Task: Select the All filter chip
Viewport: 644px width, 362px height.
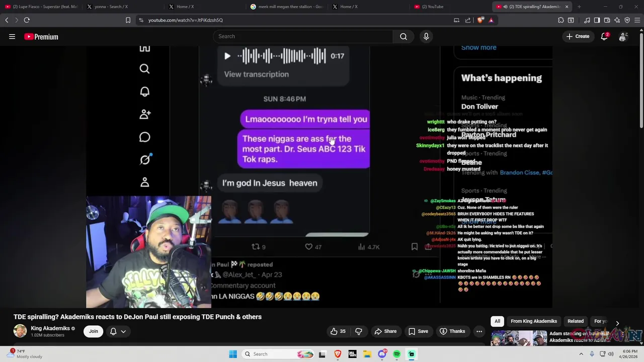Action: click(x=497, y=321)
